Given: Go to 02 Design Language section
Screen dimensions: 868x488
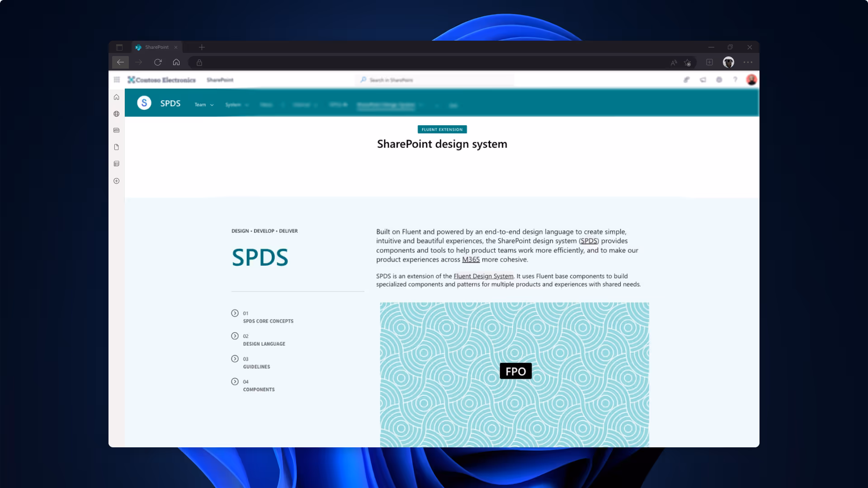Looking at the screenshot, I should pos(264,344).
